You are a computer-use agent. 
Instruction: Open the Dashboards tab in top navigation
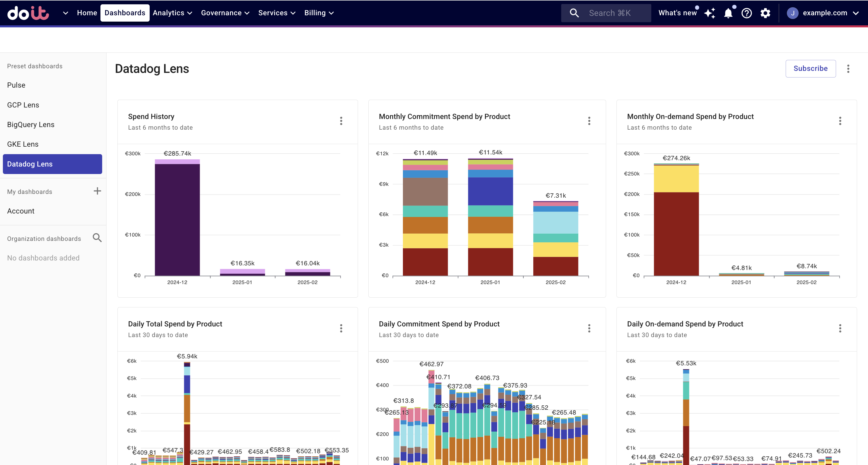125,13
